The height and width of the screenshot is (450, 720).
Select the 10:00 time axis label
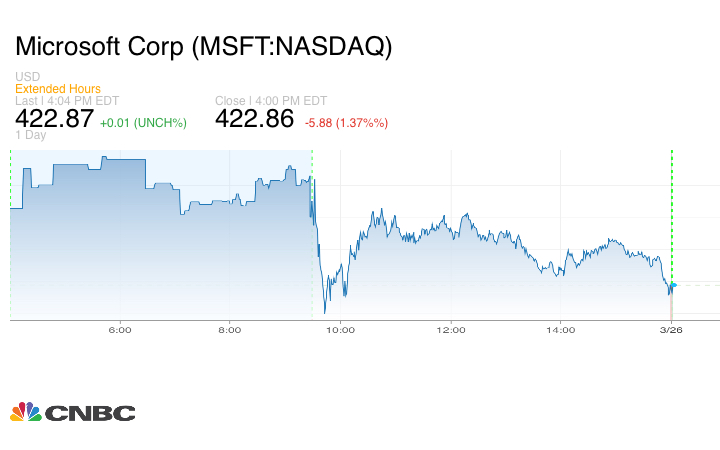(340, 330)
